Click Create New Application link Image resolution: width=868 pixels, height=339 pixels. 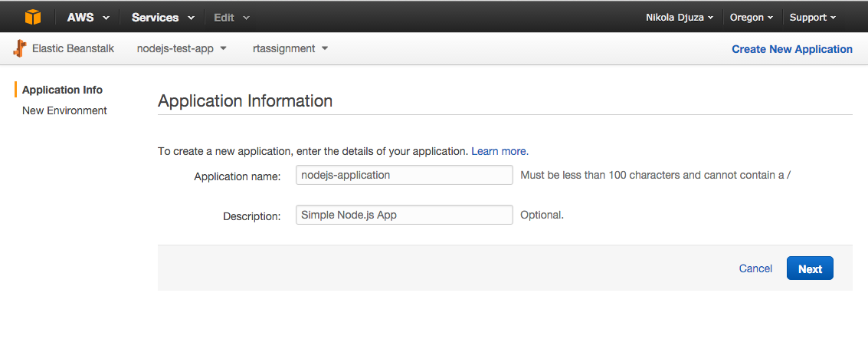point(791,49)
